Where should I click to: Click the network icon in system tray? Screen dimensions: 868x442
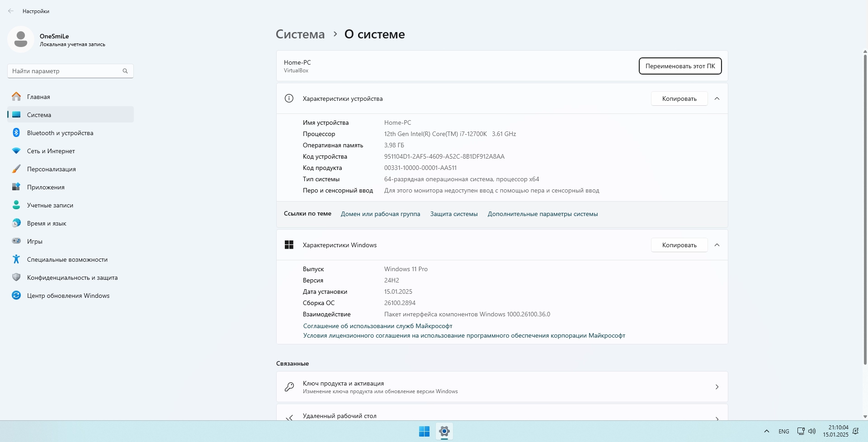pyautogui.click(x=801, y=431)
